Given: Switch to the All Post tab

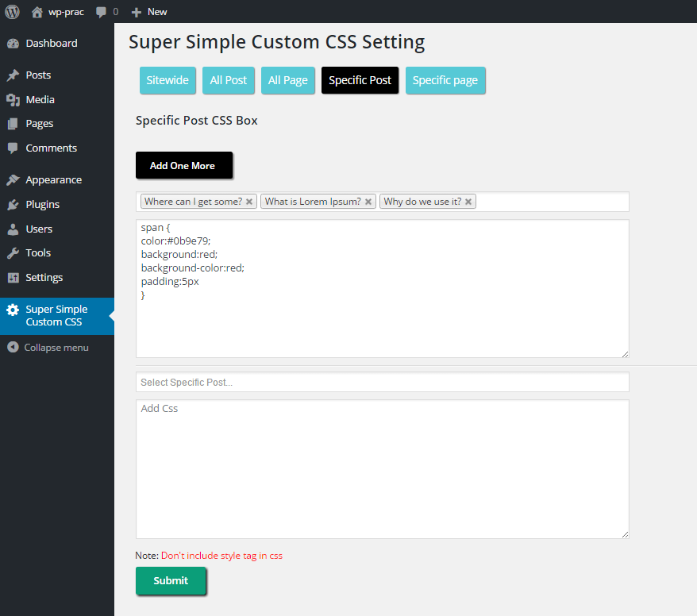Looking at the screenshot, I should coord(229,80).
